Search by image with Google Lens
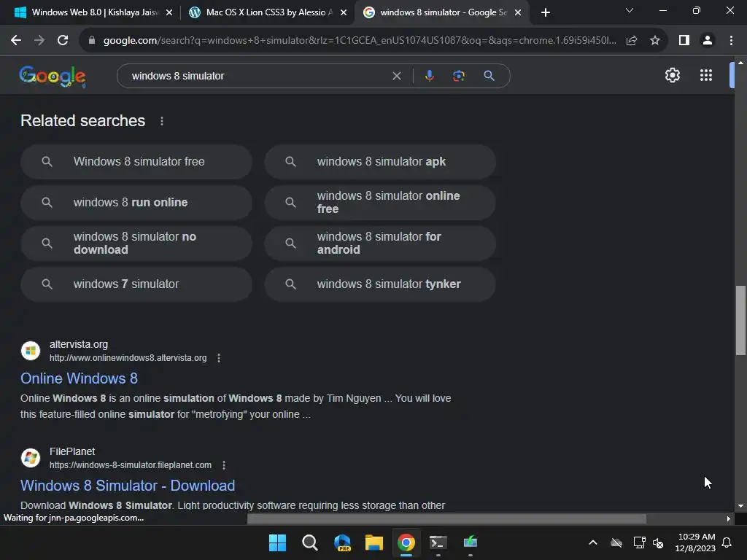 tap(459, 76)
